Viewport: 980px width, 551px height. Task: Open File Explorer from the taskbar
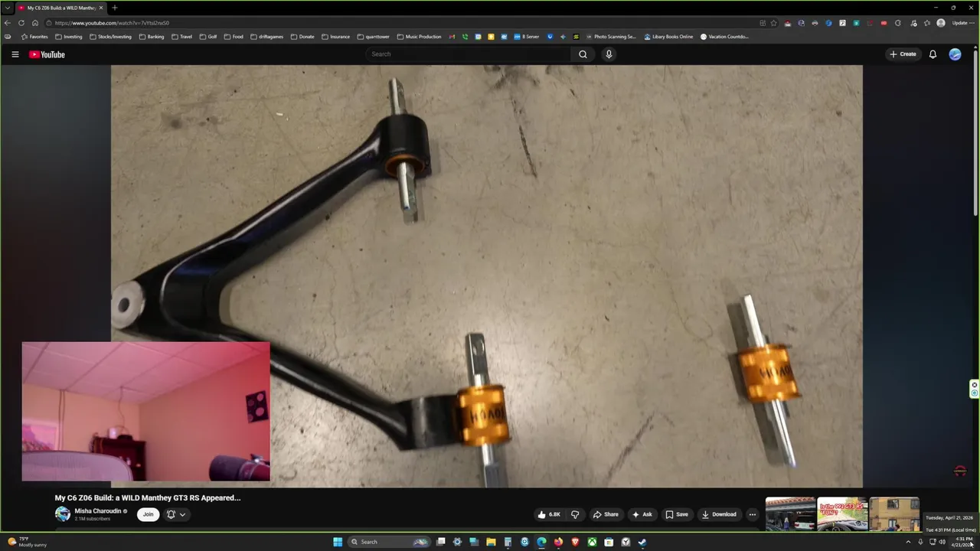click(491, 542)
